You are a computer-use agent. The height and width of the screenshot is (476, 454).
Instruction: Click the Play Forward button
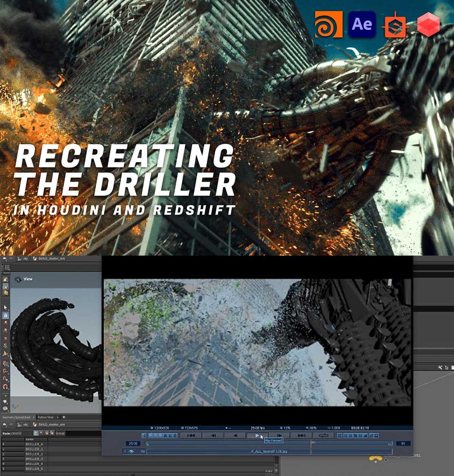(x=257, y=435)
